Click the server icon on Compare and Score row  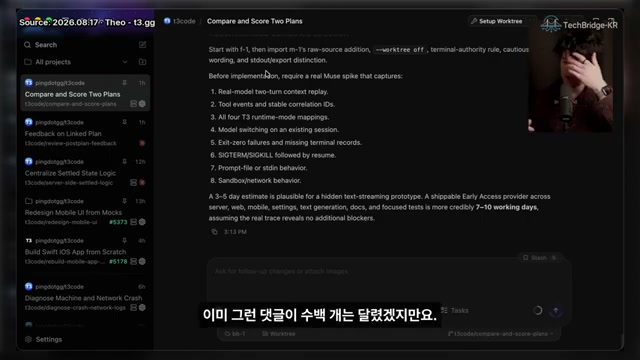(133, 104)
